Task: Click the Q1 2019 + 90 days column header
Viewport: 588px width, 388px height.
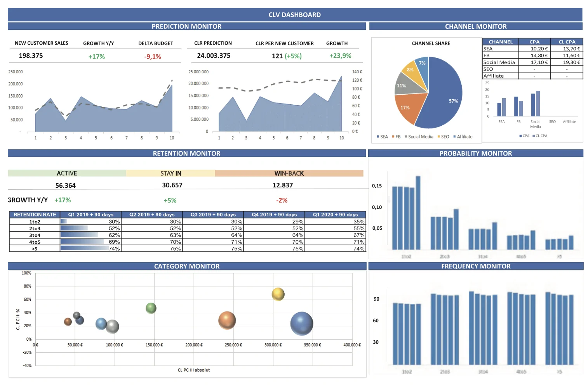Action: click(x=91, y=215)
